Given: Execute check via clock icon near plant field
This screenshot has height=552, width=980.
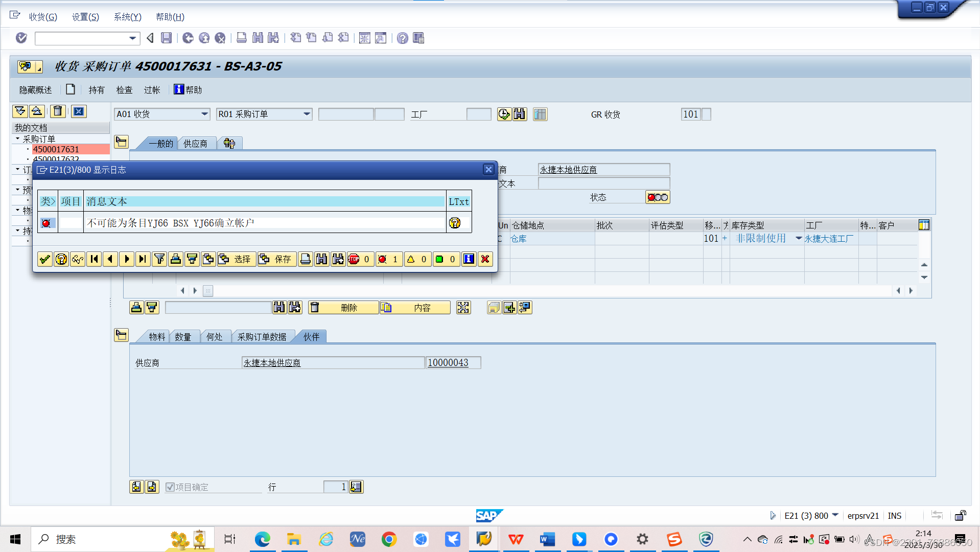Looking at the screenshot, I should tap(503, 114).
